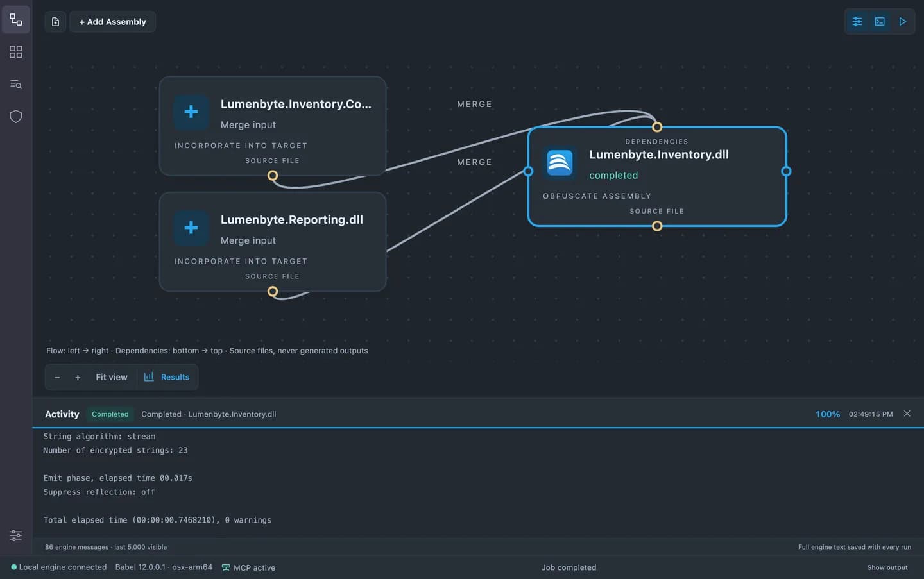Click the lower MERGE edge label

(x=474, y=162)
